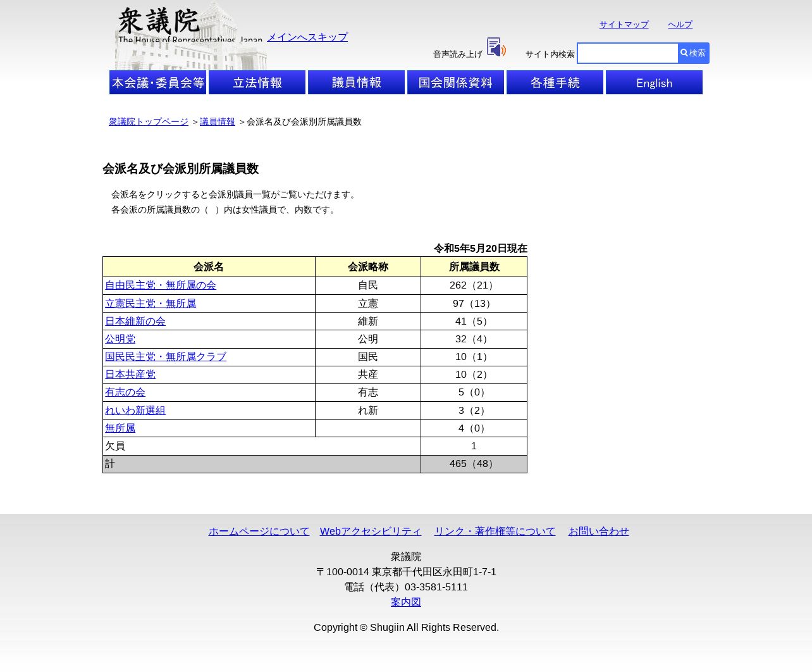Open 自由民主党・無所属の会 member list
Screen dimensions: 812x672
[x=161, y=285]
